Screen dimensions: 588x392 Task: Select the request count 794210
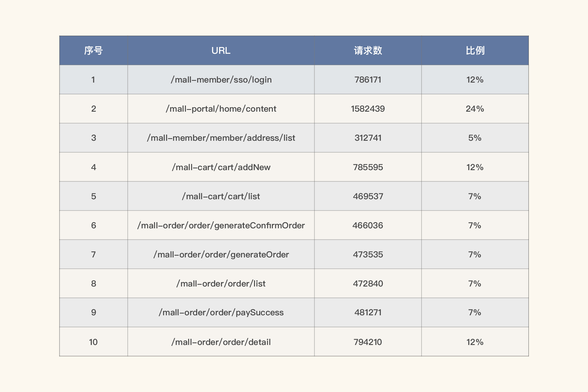pyautogui.click(x=368, y=342)
